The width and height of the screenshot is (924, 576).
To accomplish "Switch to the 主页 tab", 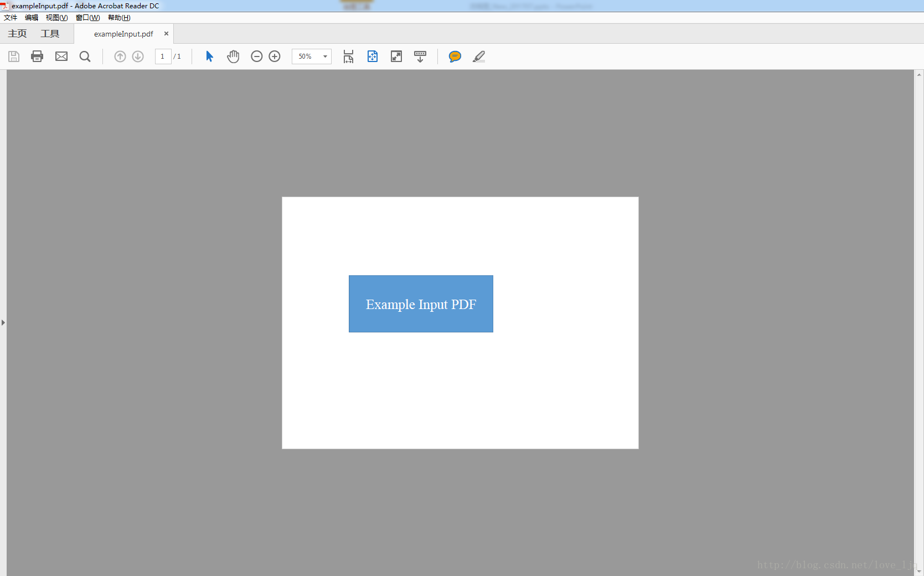I will click(x=17, y=34).
